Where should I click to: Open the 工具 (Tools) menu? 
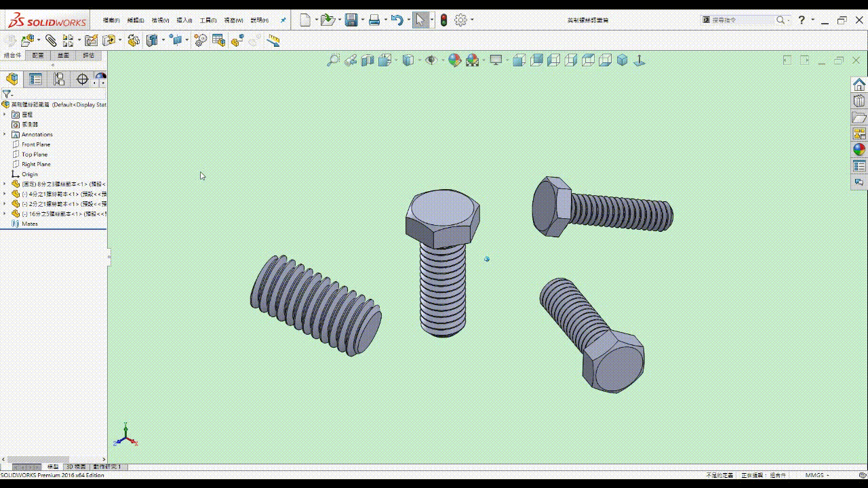pos(208,20)
